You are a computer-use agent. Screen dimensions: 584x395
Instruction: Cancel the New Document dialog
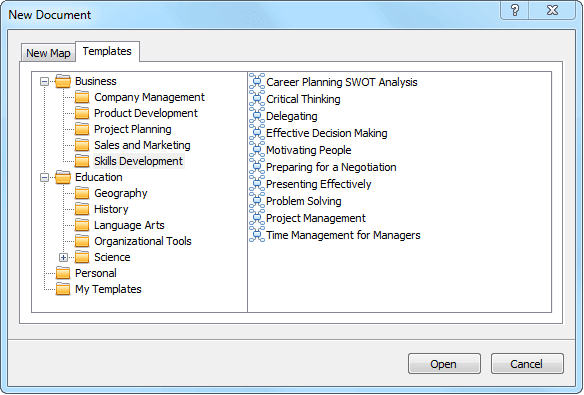click(527, 364)
